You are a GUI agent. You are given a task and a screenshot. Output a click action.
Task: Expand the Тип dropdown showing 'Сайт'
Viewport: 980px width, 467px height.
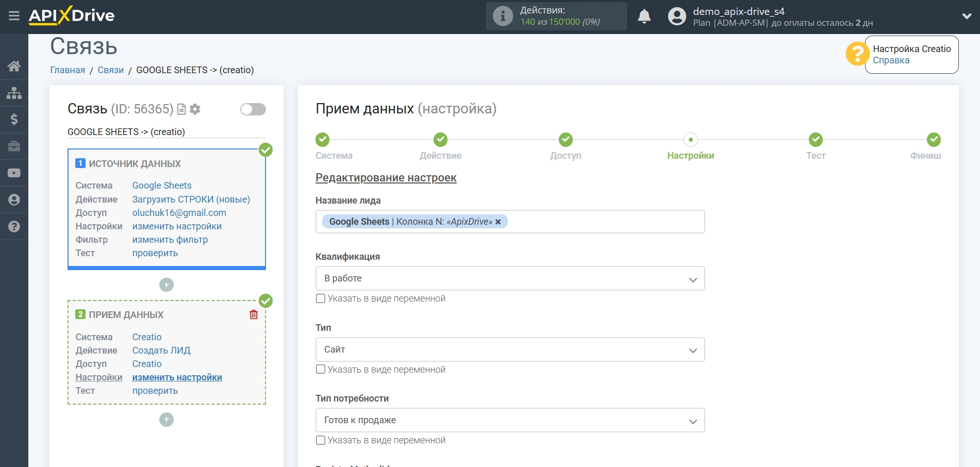click(510, 349)
